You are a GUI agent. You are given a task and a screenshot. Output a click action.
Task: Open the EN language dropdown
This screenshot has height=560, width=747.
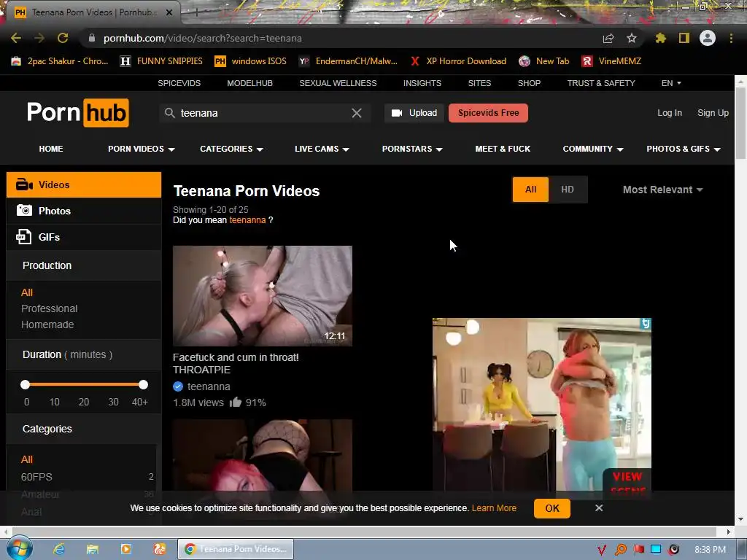click(x=671, y=83)
